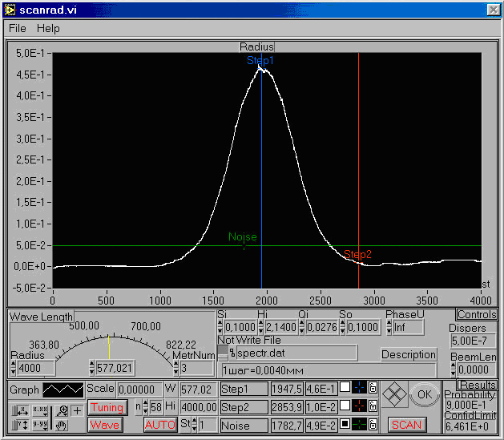Click the Tuning button

click(107, 407)
